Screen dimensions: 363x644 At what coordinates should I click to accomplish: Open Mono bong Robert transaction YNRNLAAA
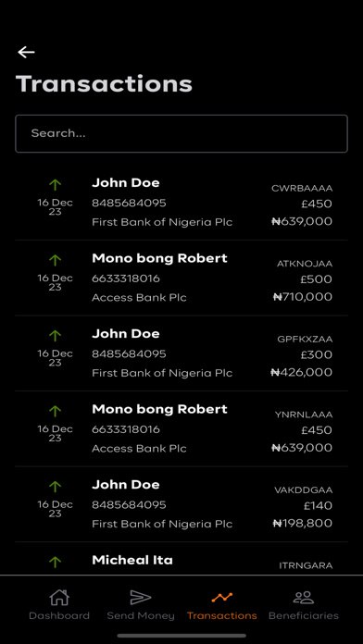click(181, 428)
